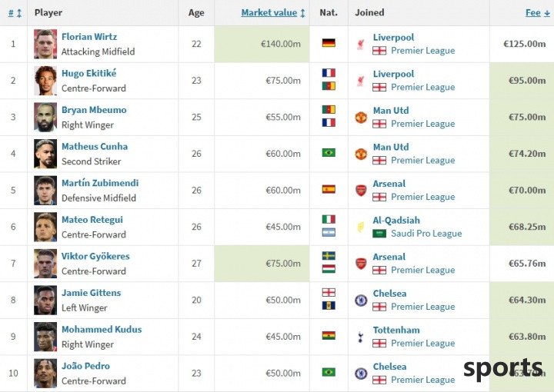Click the Spanish flag in Zubimendi row

[329, 190]
